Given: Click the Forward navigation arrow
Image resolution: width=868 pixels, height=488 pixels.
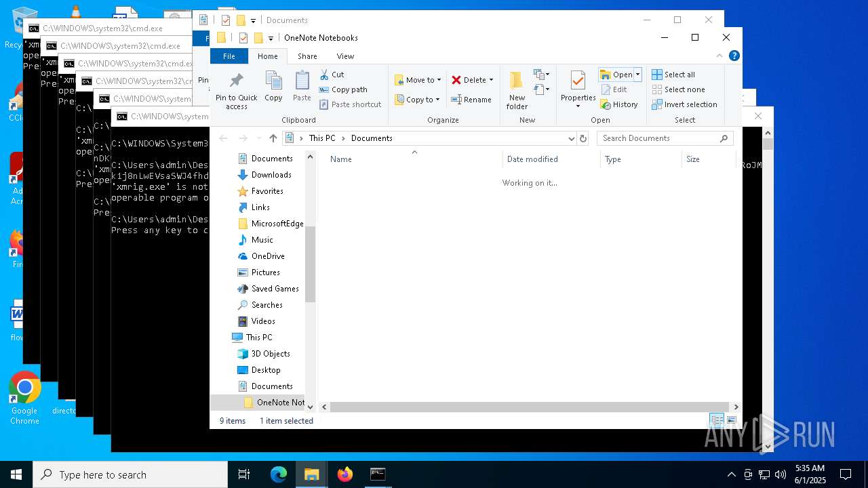Looking at the screenshot, I should [243, 138].
